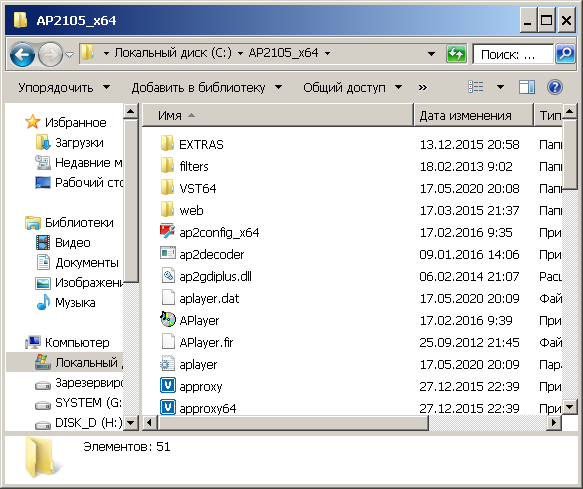Click the change view icon in toolbar
Screen dimensions: 583x489
(476, 87)
